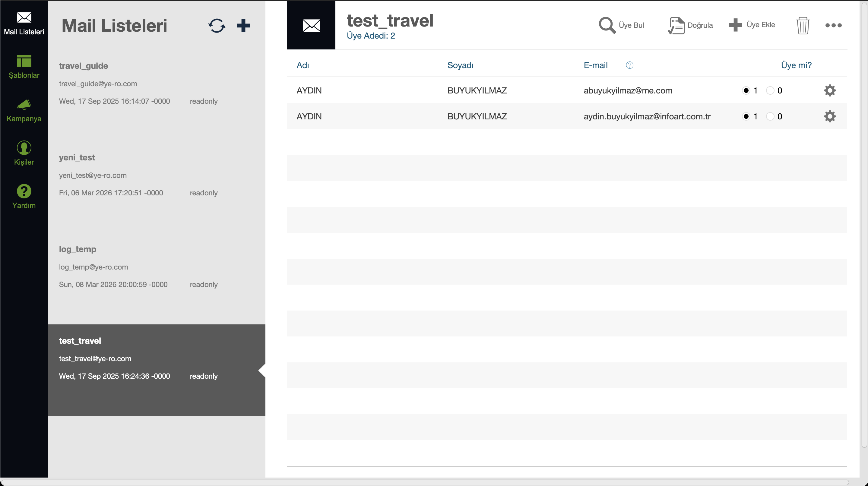Select the test_travel mail list
Screen dimensions: 868x486
pyautogui.click(x=157, y=370)
